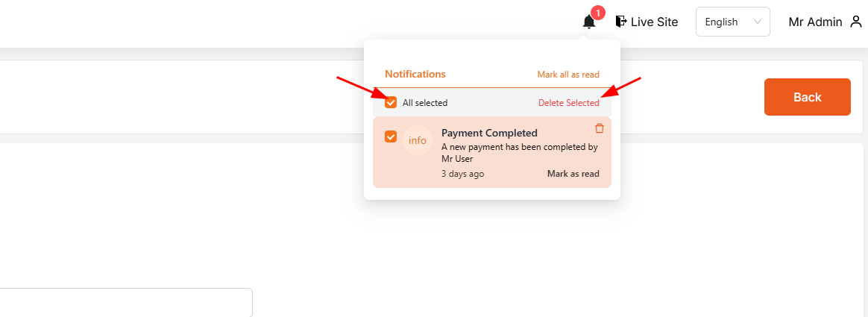Click the red notification count badge
868x317 pixels.
tap(597, 13)
